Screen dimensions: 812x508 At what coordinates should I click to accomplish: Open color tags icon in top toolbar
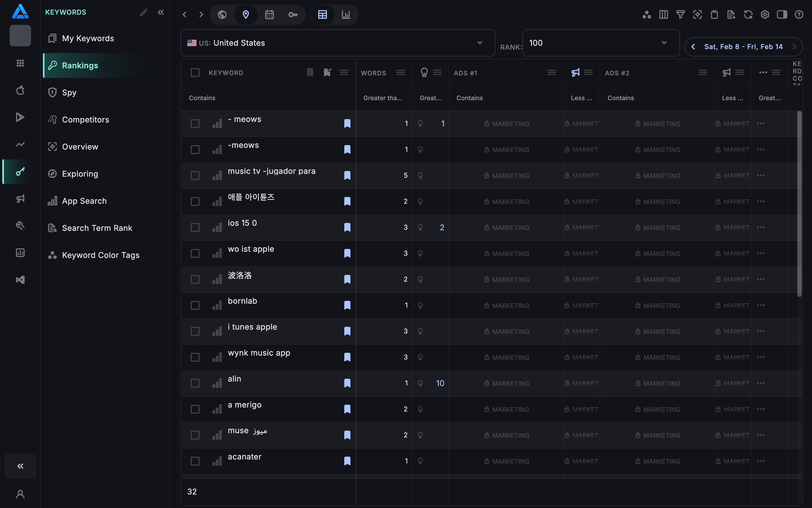(x=646, y=14)
